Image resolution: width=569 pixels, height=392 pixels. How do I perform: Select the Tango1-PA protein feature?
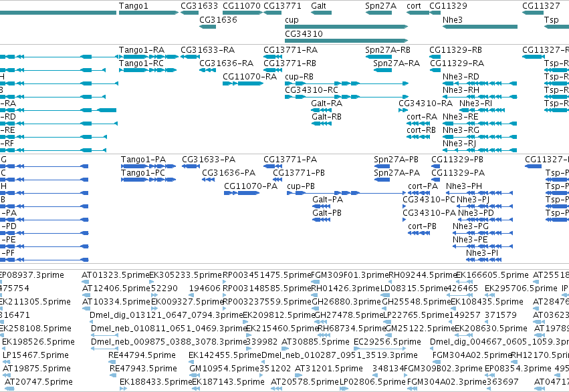[148, 166]
